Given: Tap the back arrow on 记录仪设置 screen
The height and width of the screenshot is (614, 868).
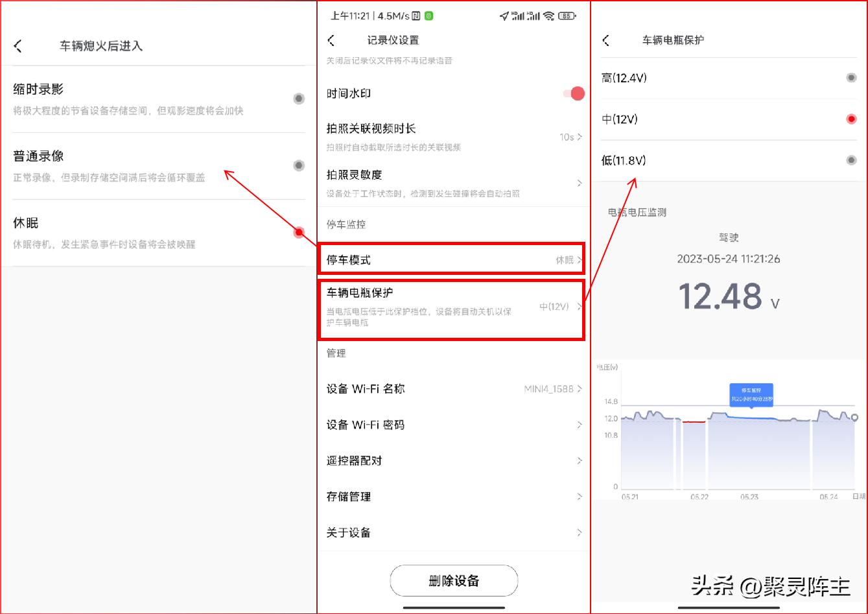Looking at the screenshot, I should point(331,40).
